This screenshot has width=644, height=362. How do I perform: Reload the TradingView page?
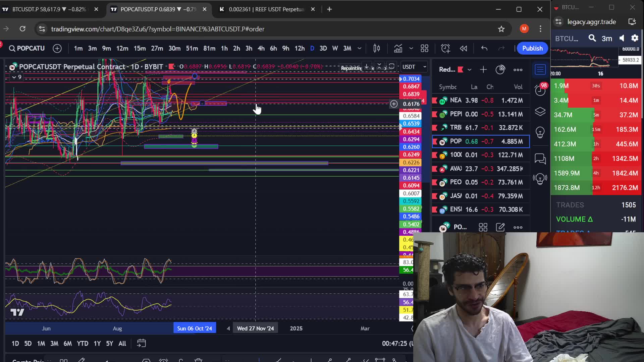point(22,29)
